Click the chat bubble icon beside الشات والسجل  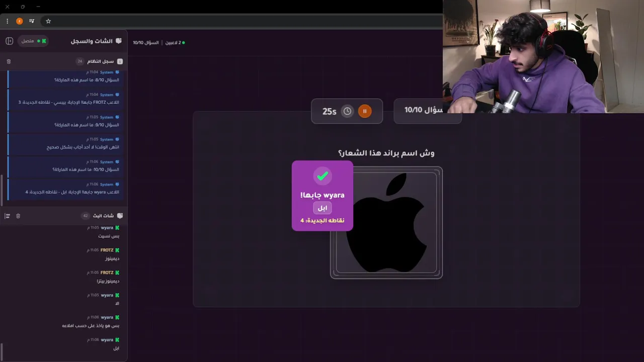point(119,41)
